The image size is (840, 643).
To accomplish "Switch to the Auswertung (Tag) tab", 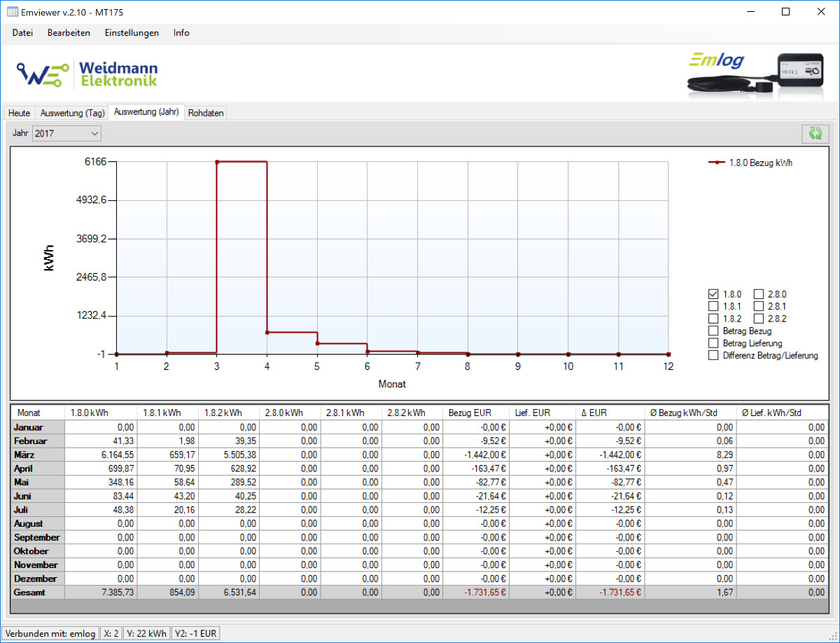I will 72,113.
